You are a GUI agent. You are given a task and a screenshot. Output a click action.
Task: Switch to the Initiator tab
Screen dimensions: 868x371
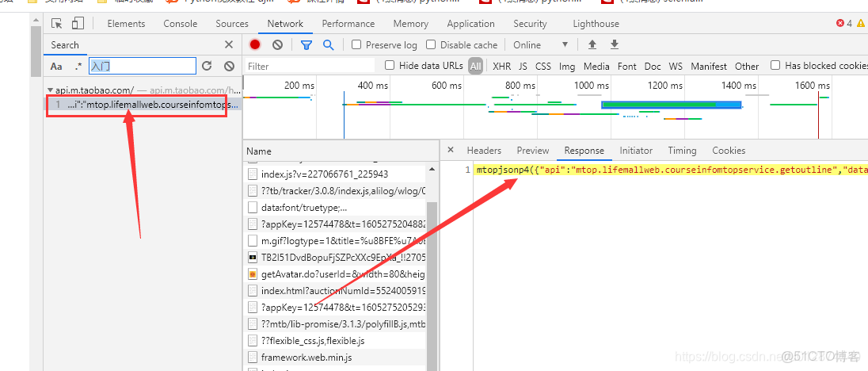636,151
